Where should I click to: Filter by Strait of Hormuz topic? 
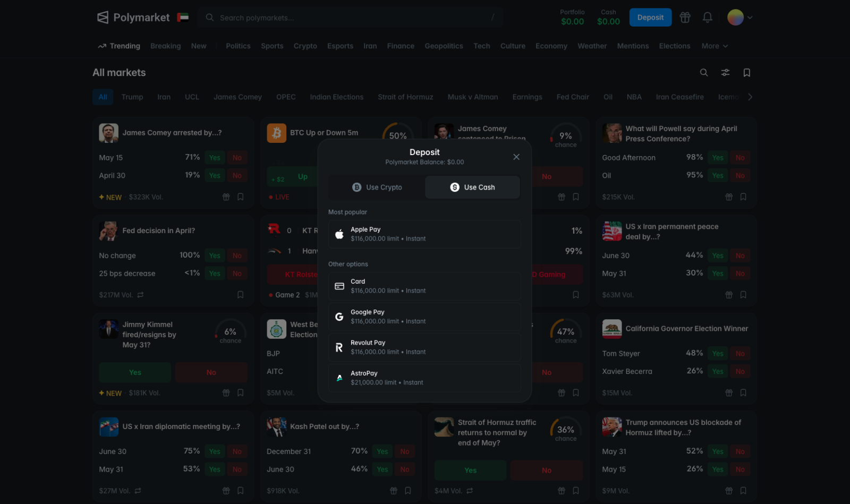(x=405, y=97)
